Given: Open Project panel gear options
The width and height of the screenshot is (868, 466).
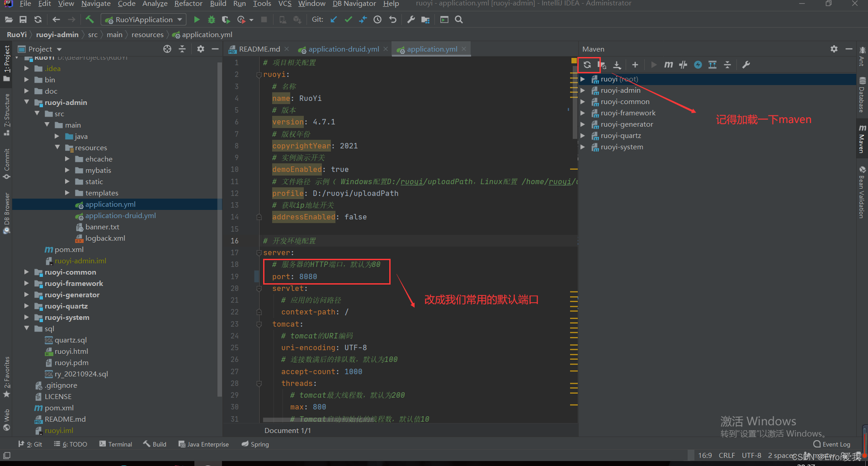Looking at the screenshot, I should tap(201, 49).
